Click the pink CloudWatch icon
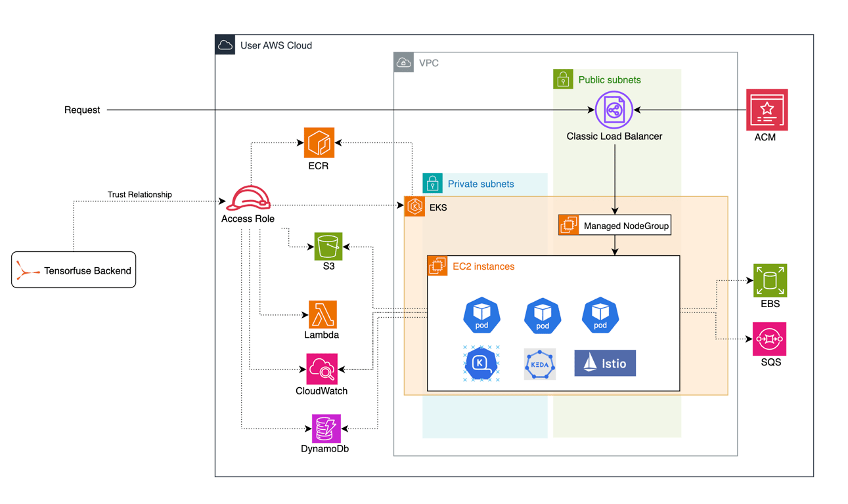 click(322, 369)
